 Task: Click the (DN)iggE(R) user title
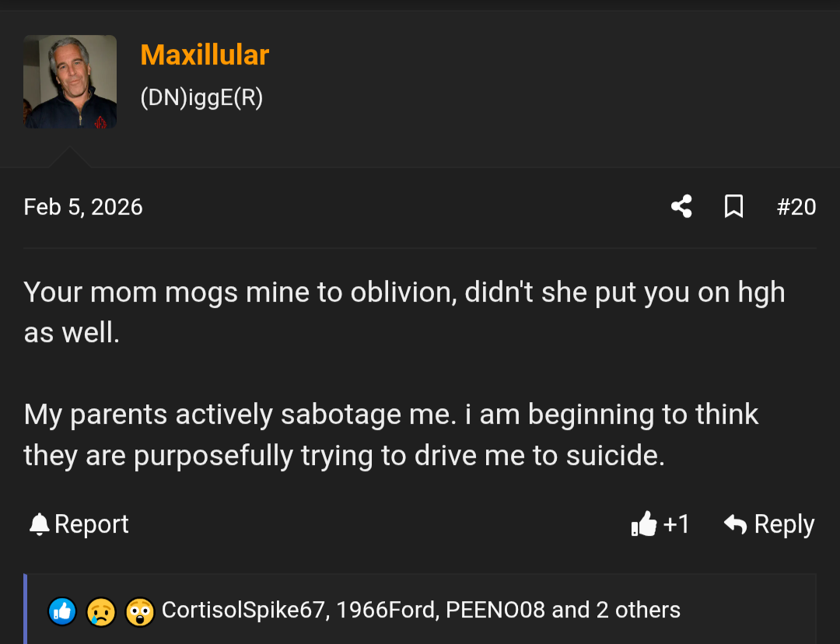201,97
